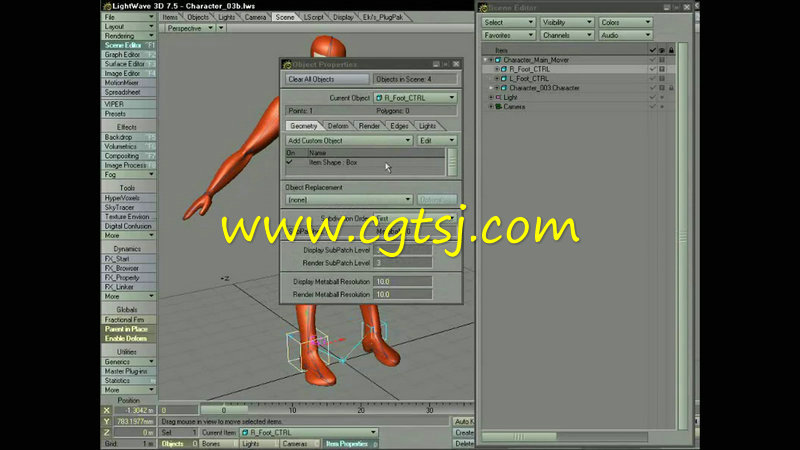The image size is (800, 450).
Task: Open the Visibility dropdown in Scene Editor
Action: (x=567, y=22)
